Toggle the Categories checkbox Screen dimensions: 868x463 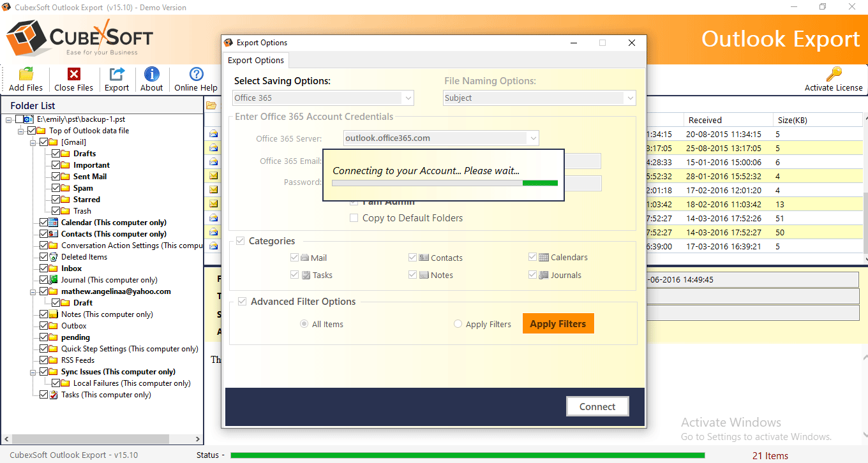point(240,241)
